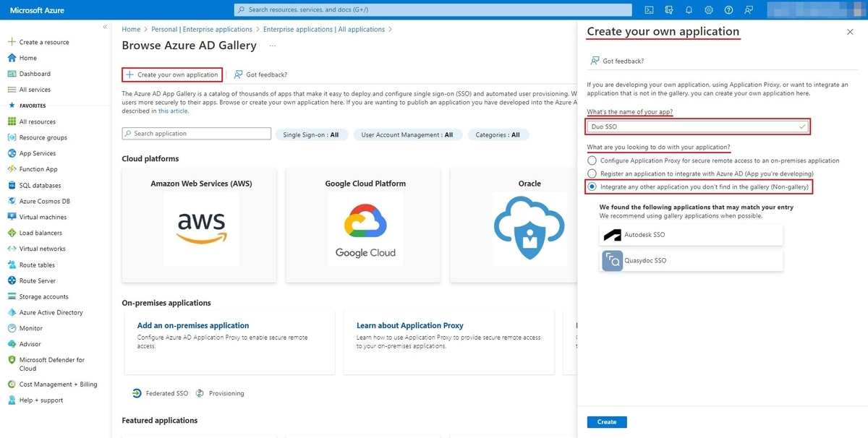Close the Create your own application panel

(850, 32)
